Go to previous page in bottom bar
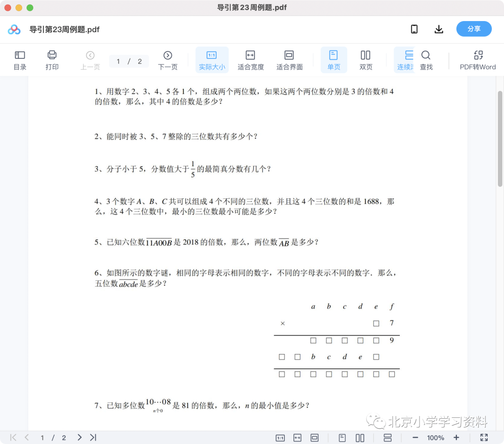This screenshot has width=504, height=444. [x=27, y=437]
